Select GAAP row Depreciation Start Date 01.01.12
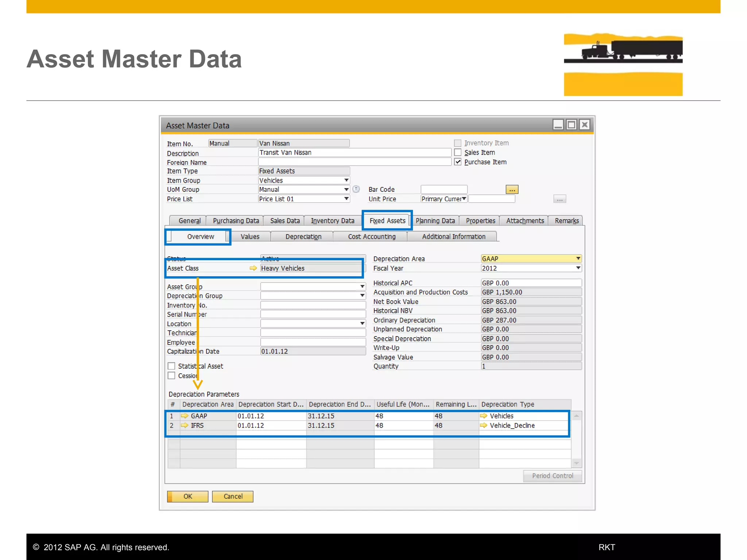Screen dimensions: 747x560 (271, 416)
